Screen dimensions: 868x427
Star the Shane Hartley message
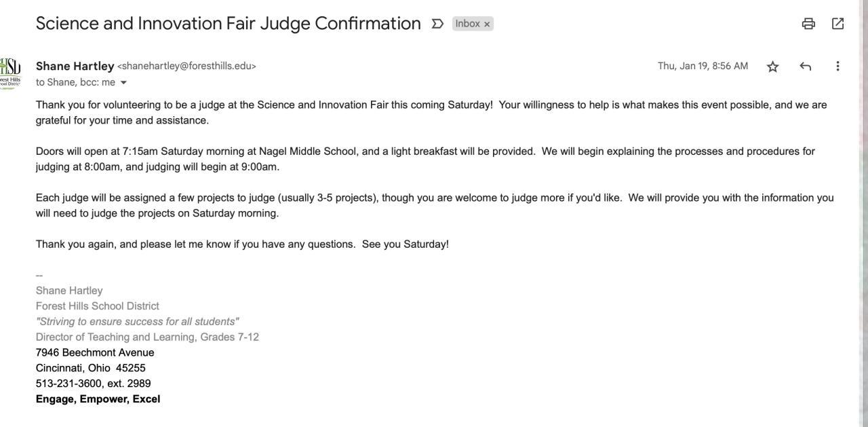pos(773,67)
